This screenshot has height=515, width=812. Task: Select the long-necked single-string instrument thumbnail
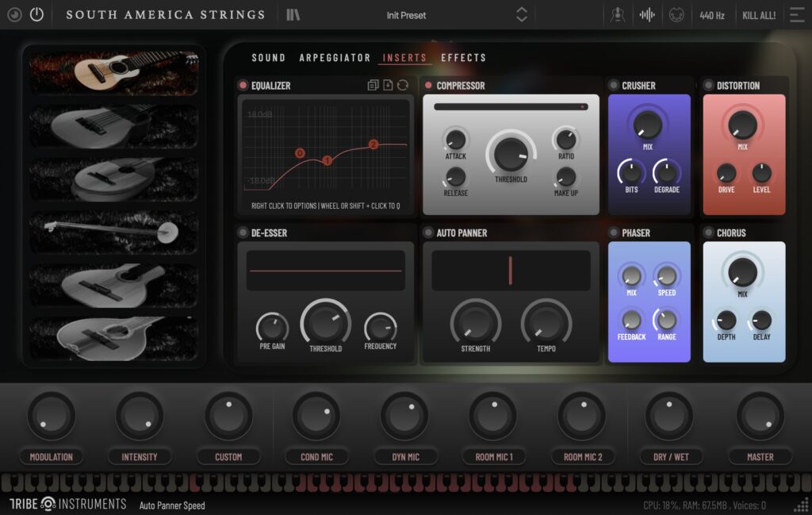click(x=114, y=232)
